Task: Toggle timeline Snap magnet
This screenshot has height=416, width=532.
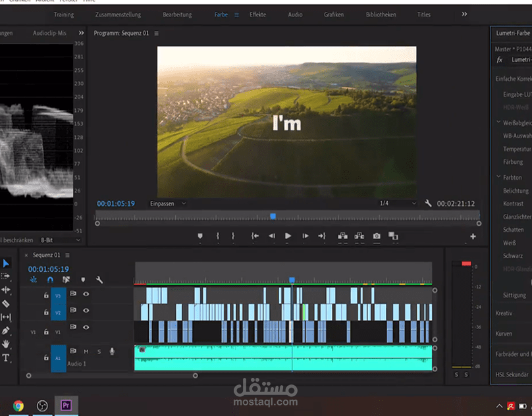Action: (50, 280)
